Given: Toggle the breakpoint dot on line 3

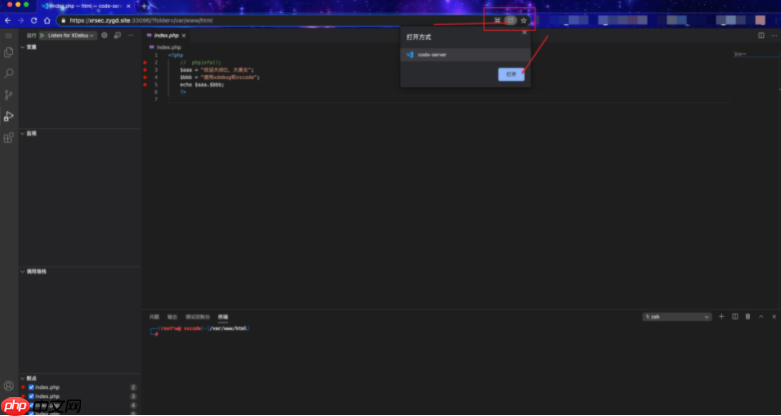Looking at the screenshot, I should (x=145, y=70).
